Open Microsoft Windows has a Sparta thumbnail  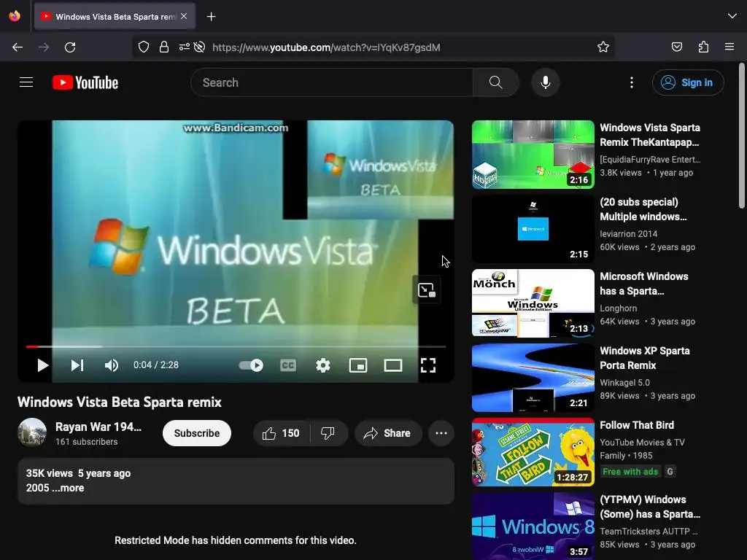pos(533,303)
